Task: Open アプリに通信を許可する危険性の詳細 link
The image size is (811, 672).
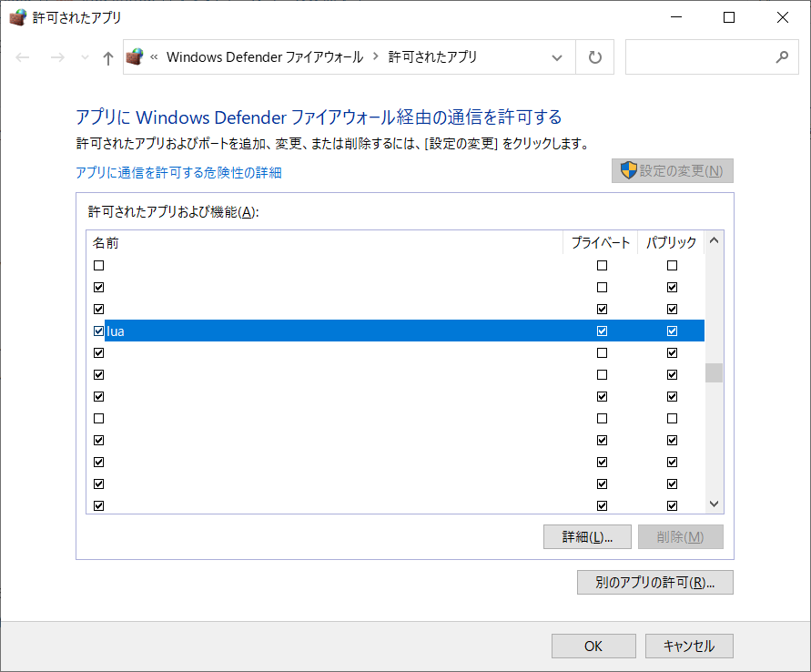Action: tap(179, 172)
